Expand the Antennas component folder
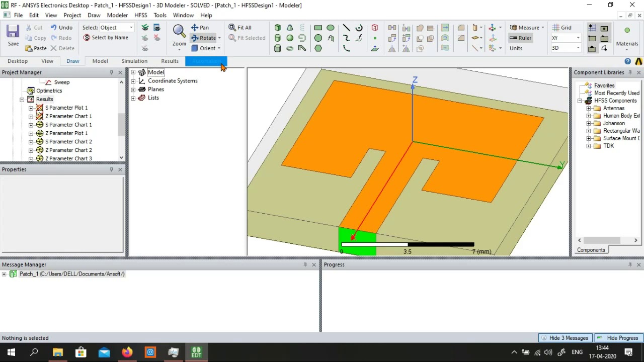This screenshot has height=362, width=644. (589, 108)
